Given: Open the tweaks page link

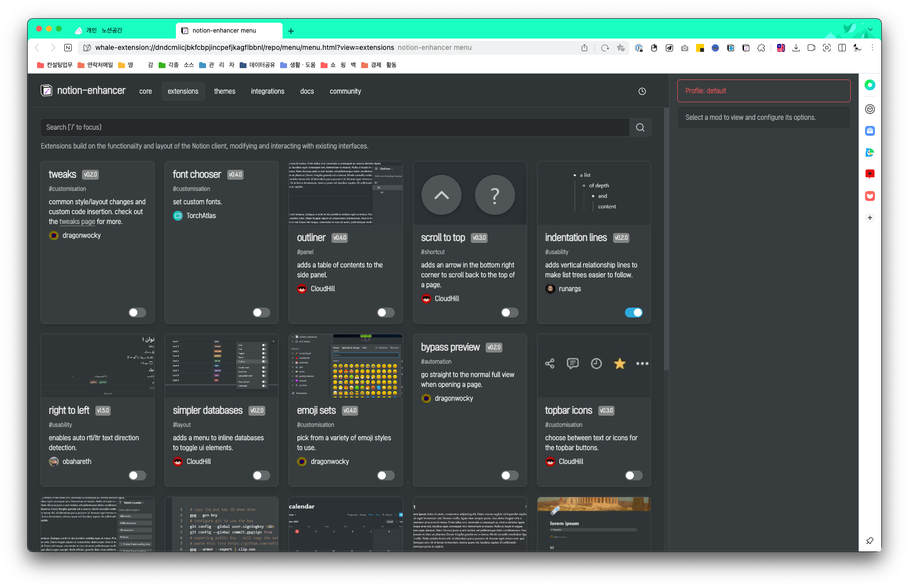Looking at the screenshot, I should pos(77,222).
